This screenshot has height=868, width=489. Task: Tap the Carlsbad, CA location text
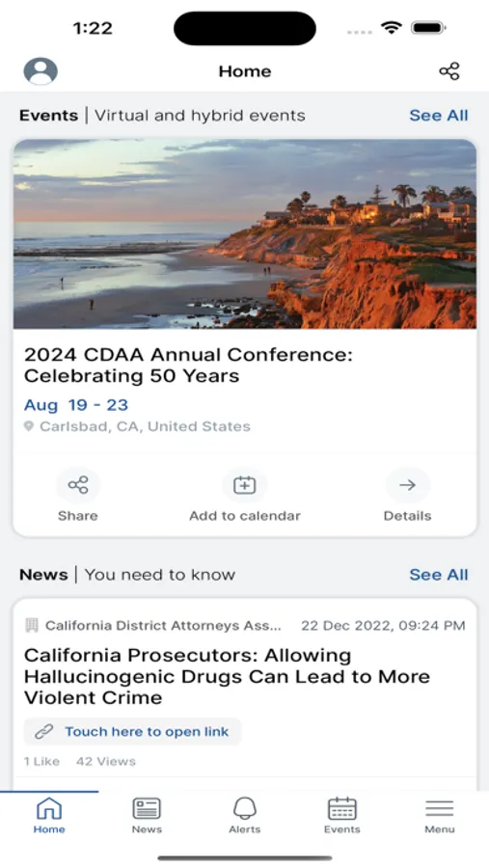145,427
